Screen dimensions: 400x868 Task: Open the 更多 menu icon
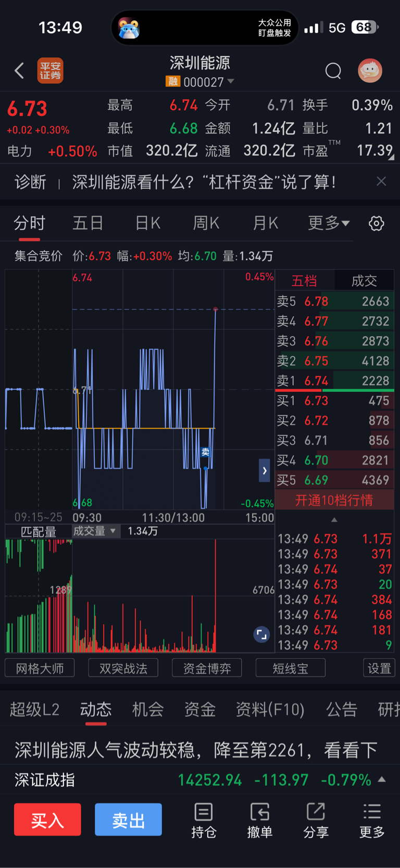pyautogui.click(x=372, y=821)
